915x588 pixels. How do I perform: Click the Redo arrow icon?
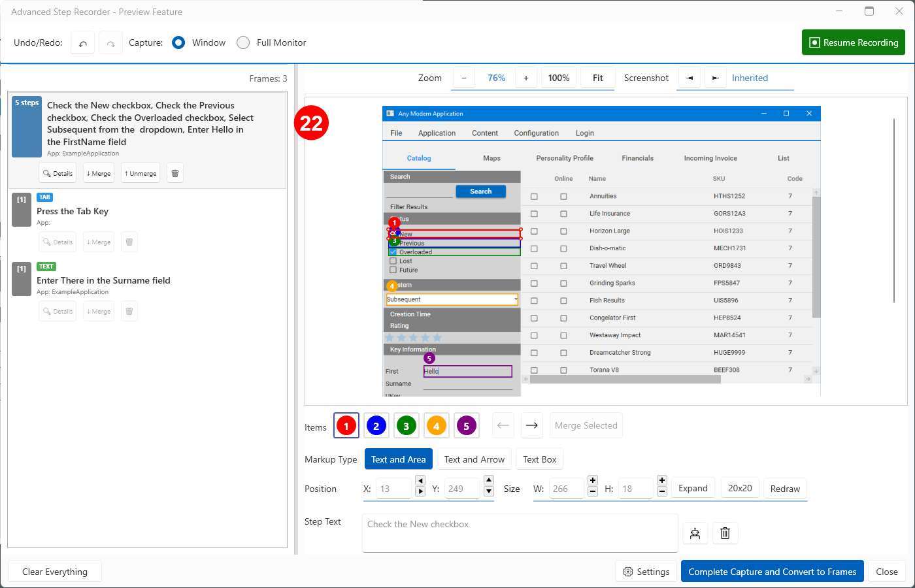pos(111,43)
